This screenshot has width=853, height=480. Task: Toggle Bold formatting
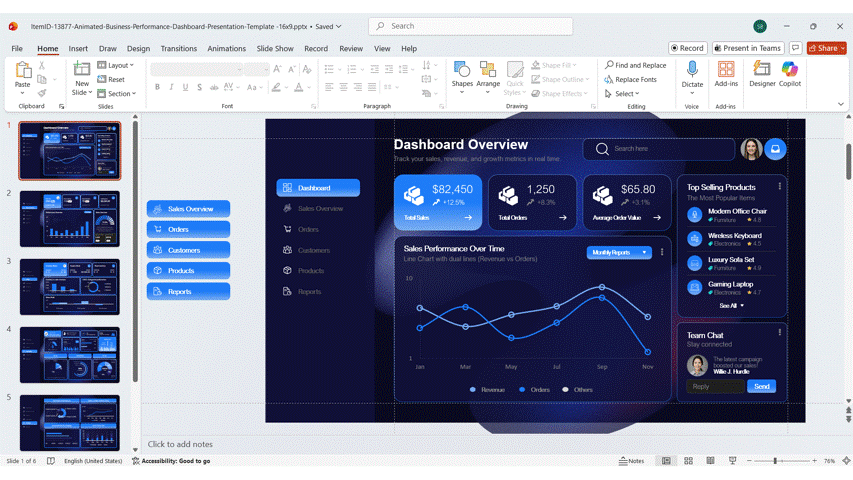(157, 87)
